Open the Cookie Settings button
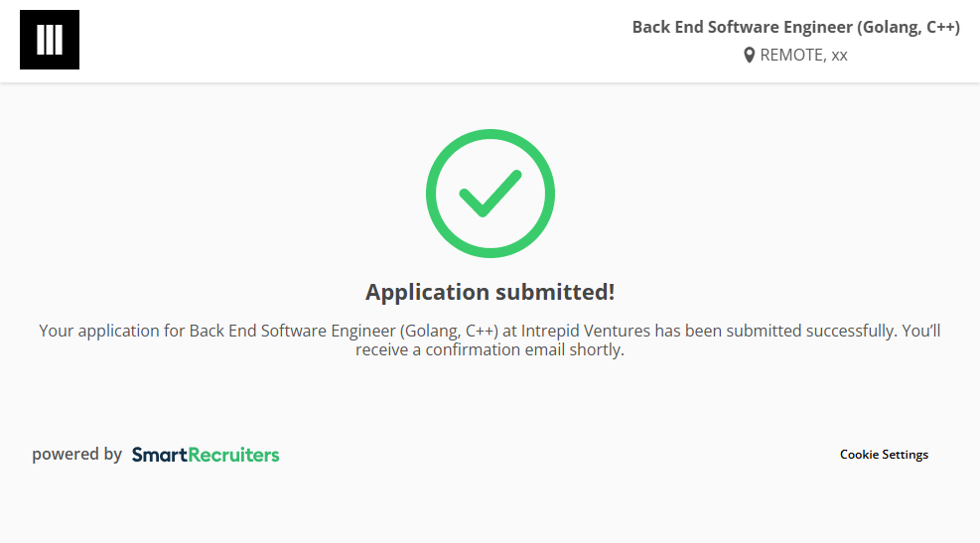 (x=884, y=455)
